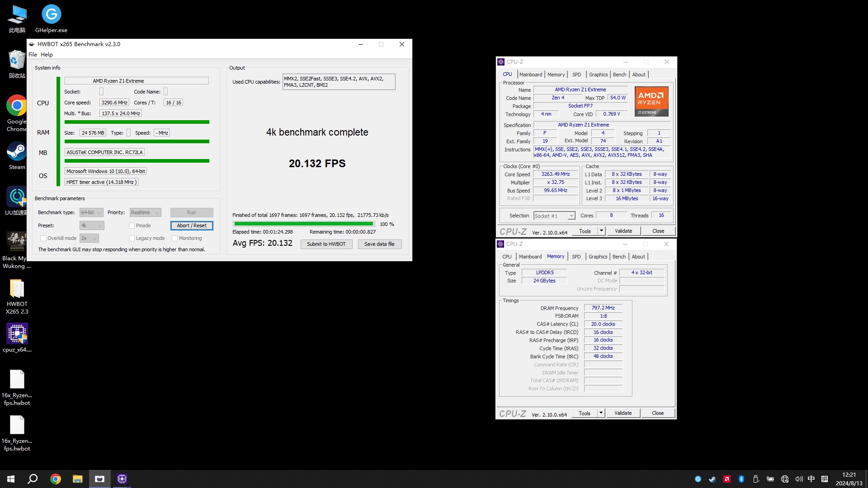Image resolution: width=868 pixels, height=488 pixels.
Task: Switch to Graphics tab in lower CPU-Z
Action: tap(598, 257)
